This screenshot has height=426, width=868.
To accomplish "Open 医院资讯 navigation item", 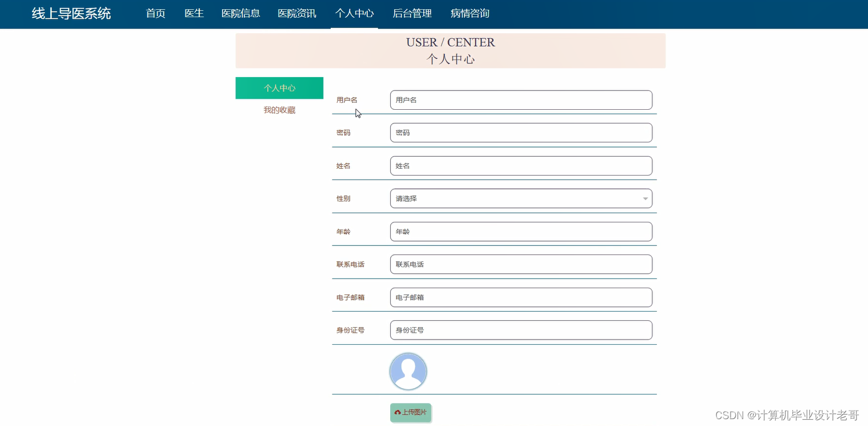I will tap(297, 13).
